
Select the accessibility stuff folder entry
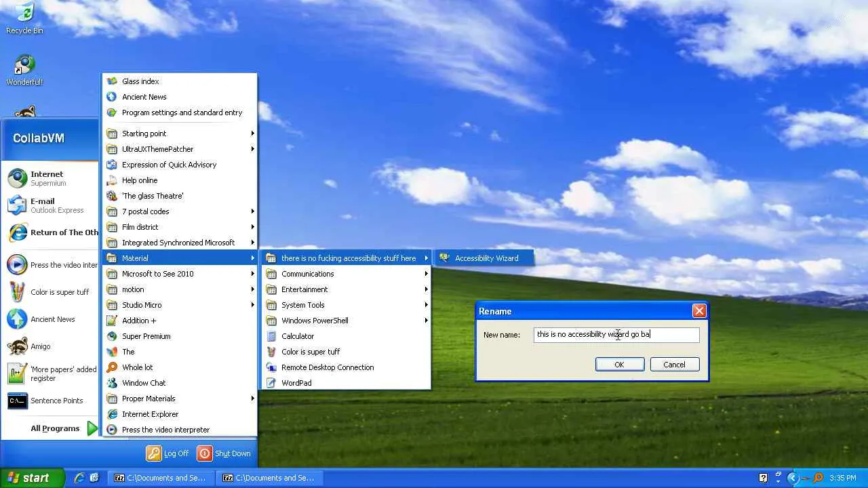tap(347, 258)
